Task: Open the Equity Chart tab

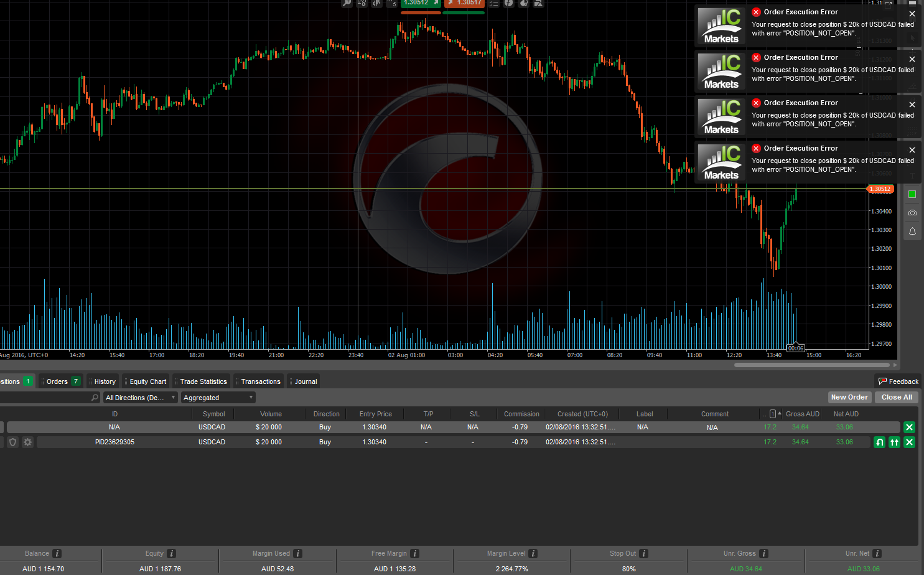Action: click(x=146, y=381)
